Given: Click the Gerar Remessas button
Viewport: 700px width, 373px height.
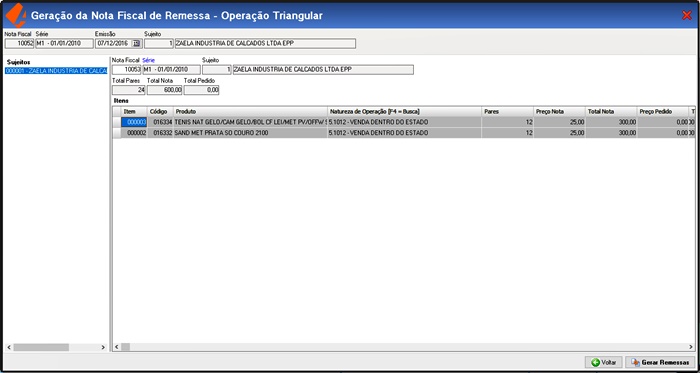Looking at the screenshot, I should [660, 362].
